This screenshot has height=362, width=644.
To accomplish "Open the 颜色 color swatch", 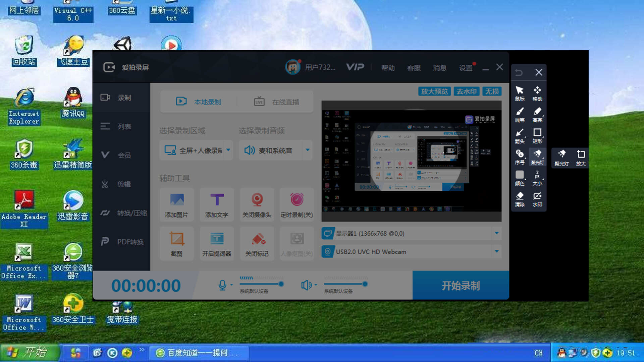I will coord(520,178).
